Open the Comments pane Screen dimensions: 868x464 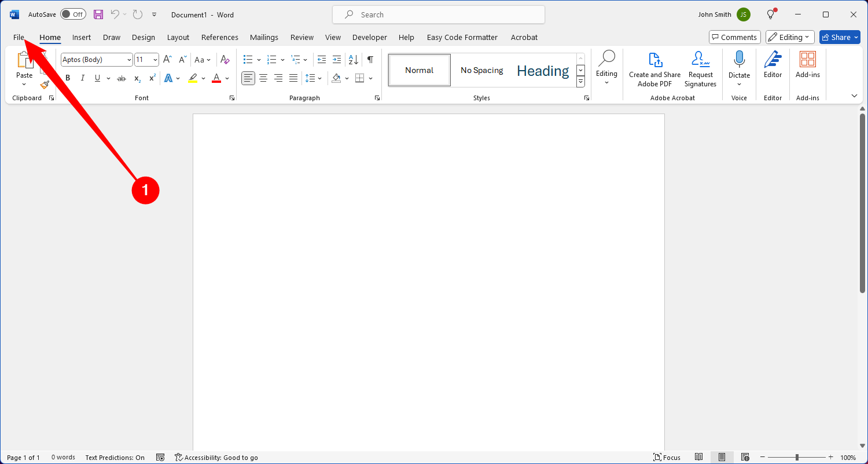pyautogui.click(x=734, y=37)
